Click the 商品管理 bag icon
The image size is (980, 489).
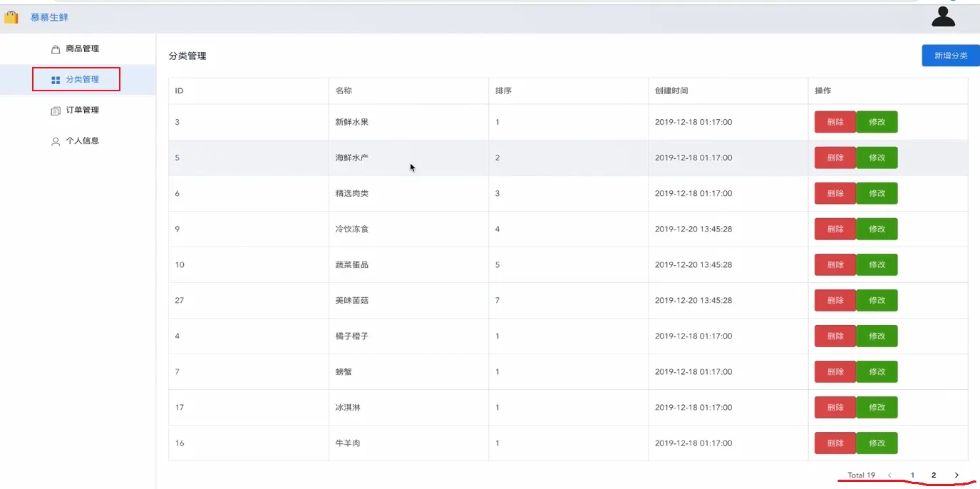tap(56, 49)
